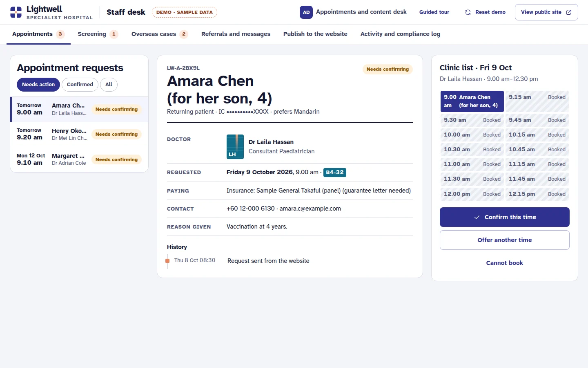Click Offer another time button
588x368 pixels.
pos(505,240)
